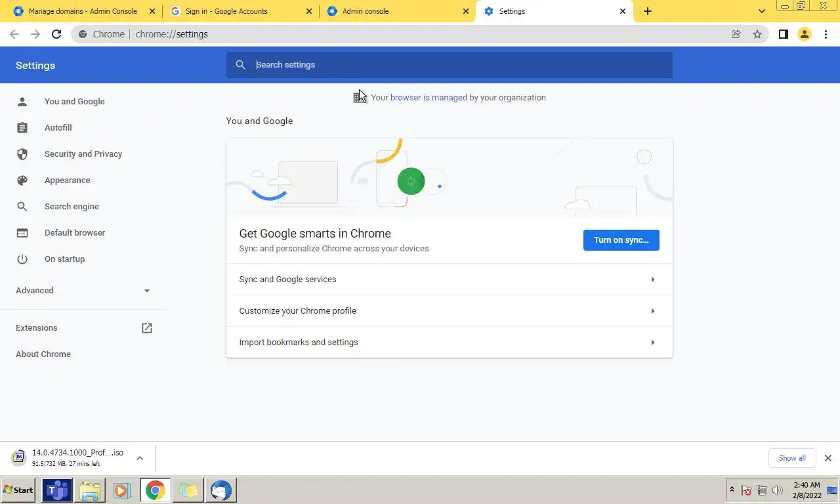Screen dimensions: 840x504
Task: Open About Chrome page
Action: (43, 354)
